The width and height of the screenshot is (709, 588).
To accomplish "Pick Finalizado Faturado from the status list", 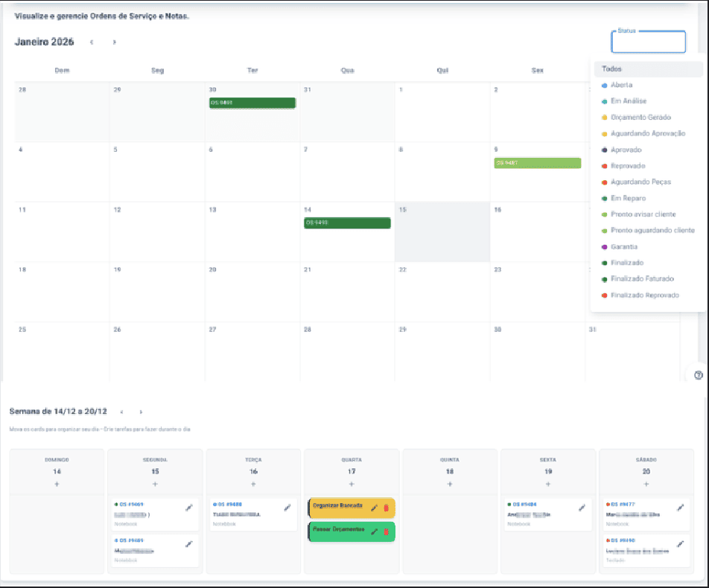I will click(642, 279).
